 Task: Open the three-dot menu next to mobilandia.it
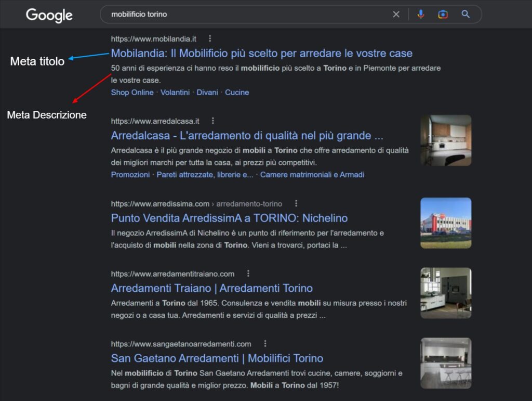(x=210, y=38)
